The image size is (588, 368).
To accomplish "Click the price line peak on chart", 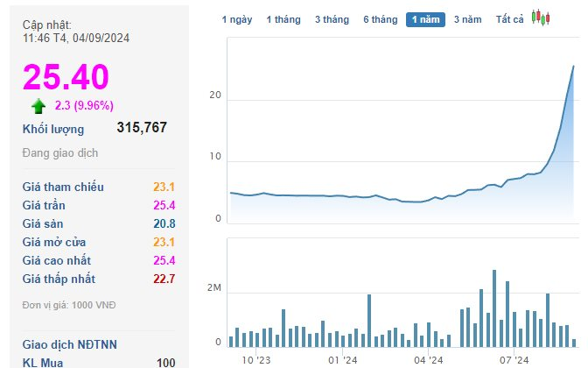I will (574, 66).
